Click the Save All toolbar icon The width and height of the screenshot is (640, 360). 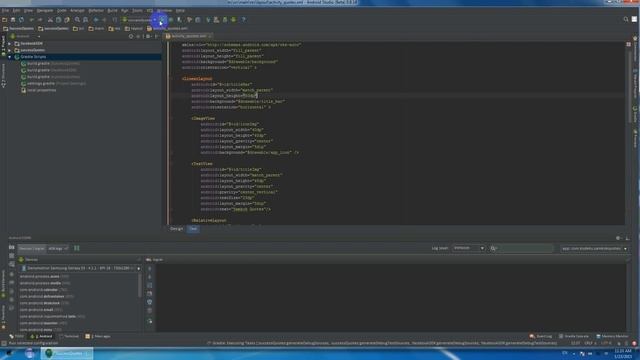(13, 20)
